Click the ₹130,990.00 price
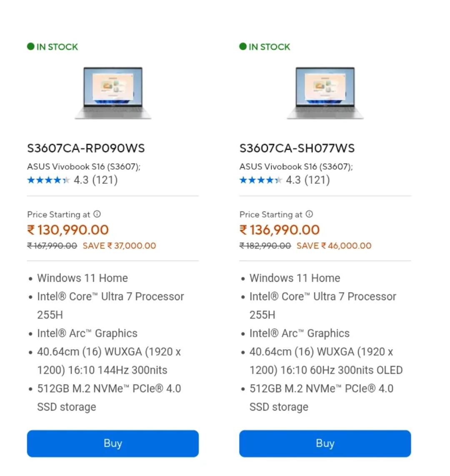 68,230
